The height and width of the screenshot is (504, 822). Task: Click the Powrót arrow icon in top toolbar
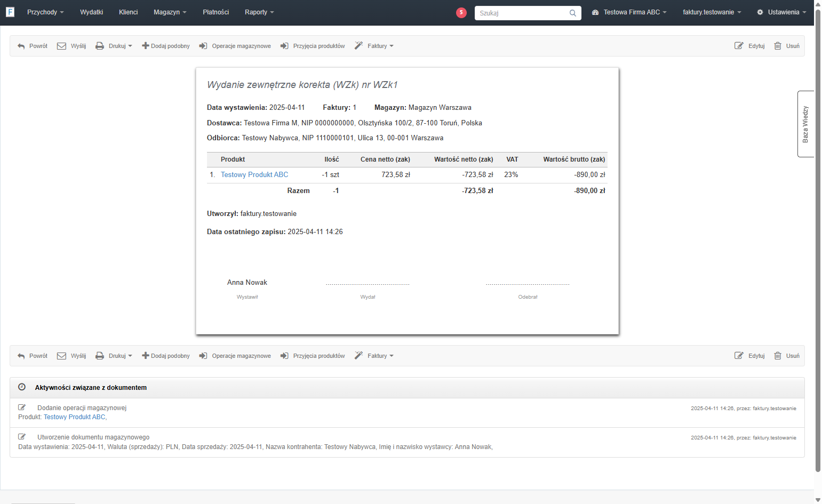point(21,46)
